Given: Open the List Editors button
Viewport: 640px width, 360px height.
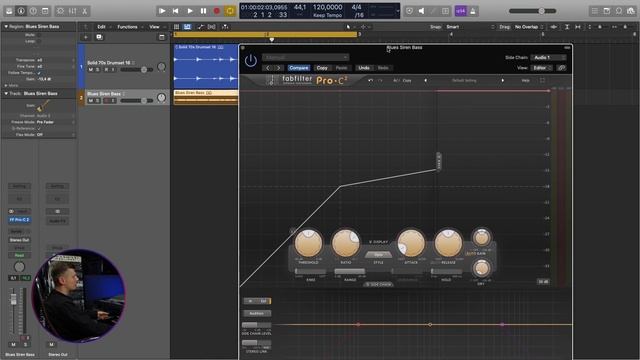Looking at the screenshot, I should pos(595,11).
